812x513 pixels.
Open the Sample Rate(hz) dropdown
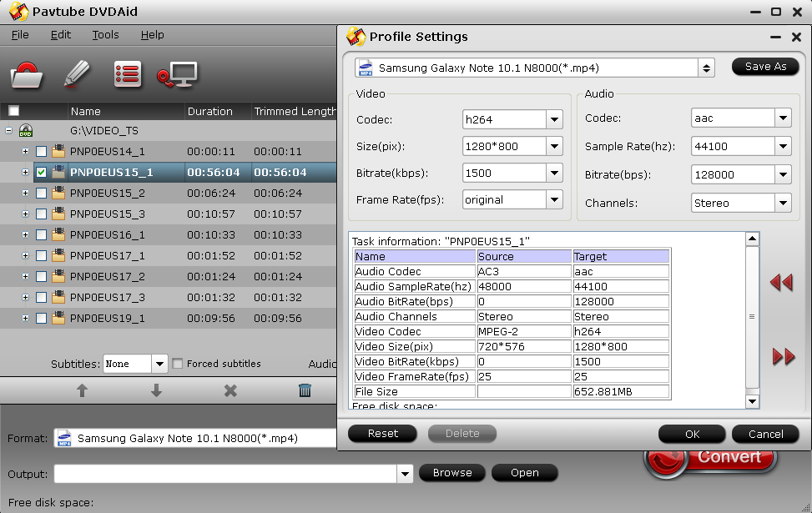[x=783, y=147]
